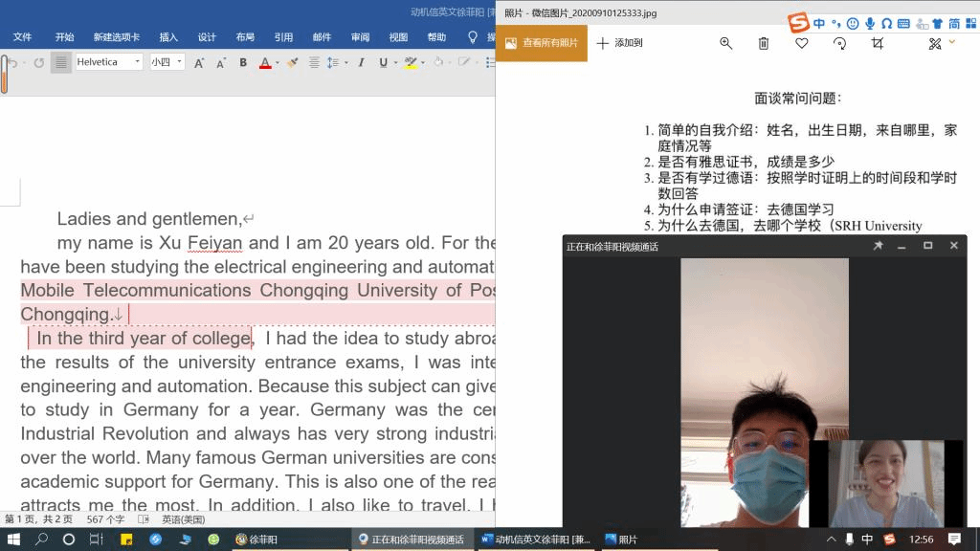Open the 插入 ribbon tab
Viewport: 980px width, 551px height.
pos(168,37)
